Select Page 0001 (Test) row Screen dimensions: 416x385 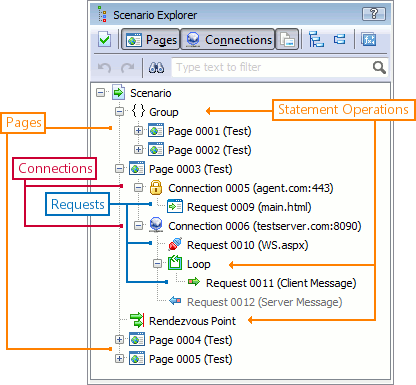click(209, 131)
